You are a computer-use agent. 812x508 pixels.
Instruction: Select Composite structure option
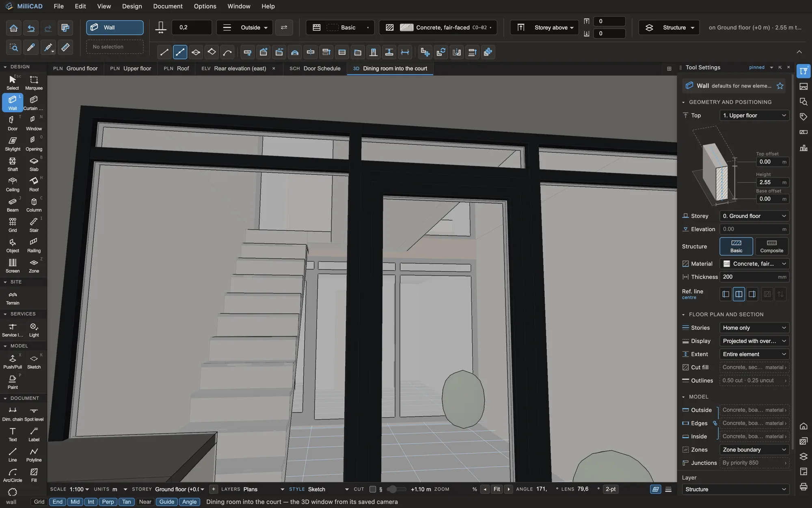[x=771, y=246]
